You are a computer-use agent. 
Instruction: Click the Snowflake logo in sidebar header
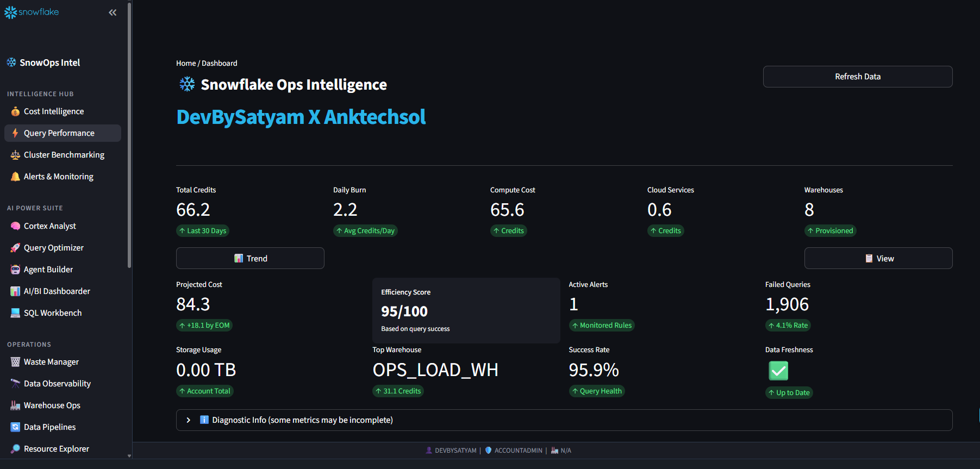(x=32, y=12)
